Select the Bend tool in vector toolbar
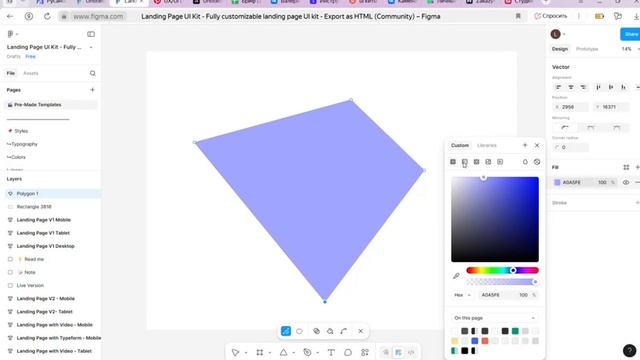The image size is (640, 360). (344, 331)
